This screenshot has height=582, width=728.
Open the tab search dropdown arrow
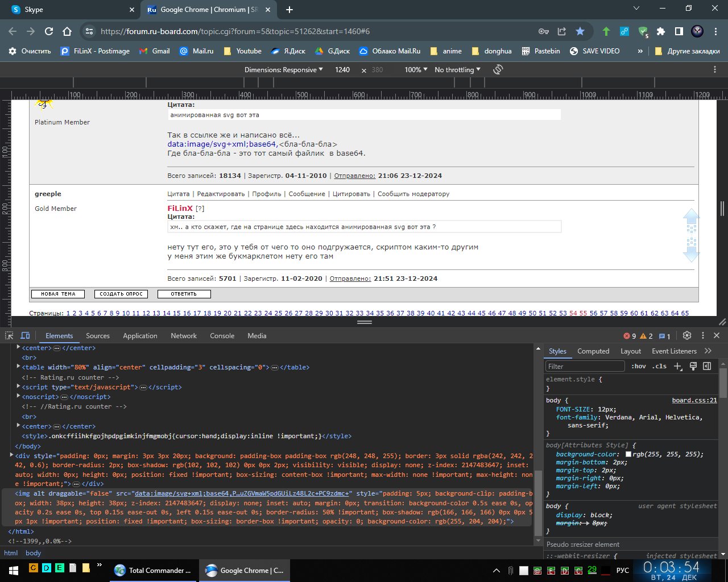636,9
